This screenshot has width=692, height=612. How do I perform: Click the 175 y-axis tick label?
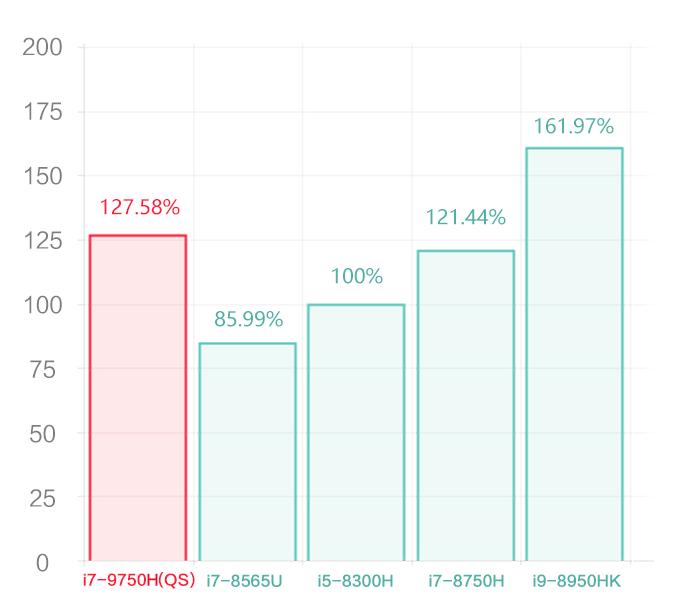click(42, 112)
